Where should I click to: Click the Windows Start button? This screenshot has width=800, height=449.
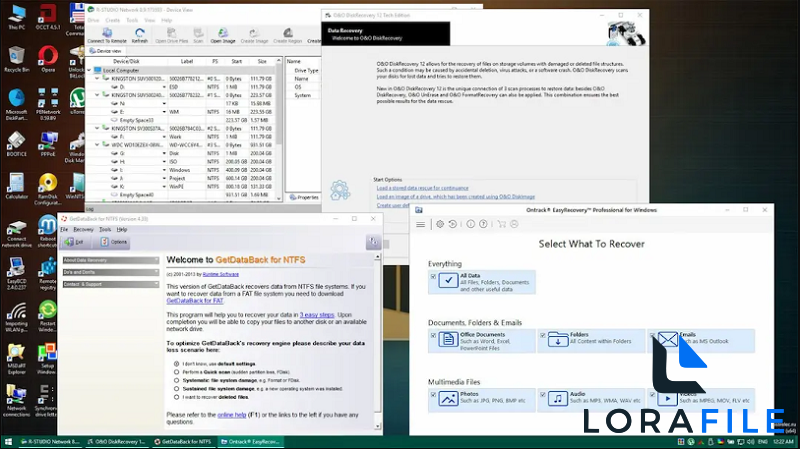8,442
